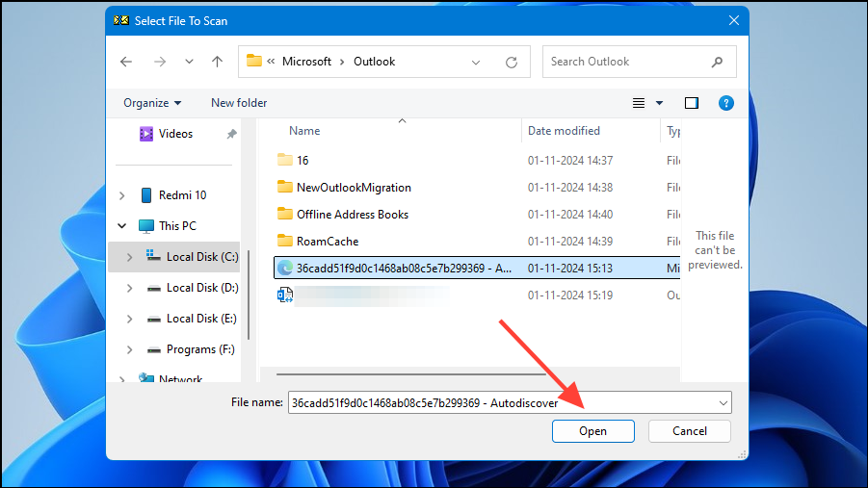
Task: Open the address bar history dropdown
Action: click(476, 62)
